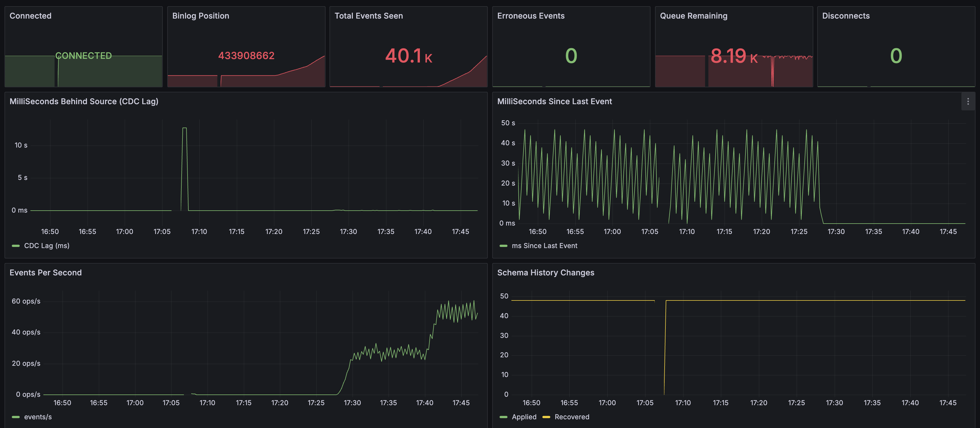
Task: Click the CONNECTED status value
Action: coord(83,56)
